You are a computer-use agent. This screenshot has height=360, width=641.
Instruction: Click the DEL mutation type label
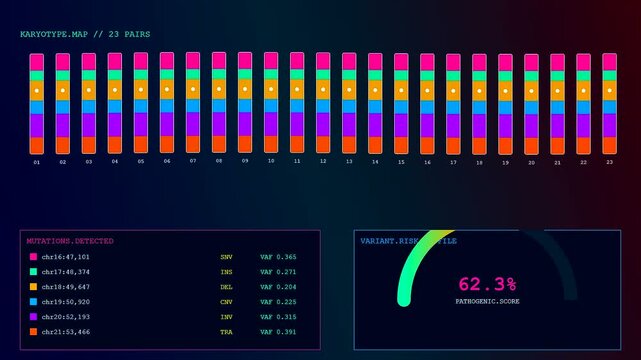(x=226, y=287)
